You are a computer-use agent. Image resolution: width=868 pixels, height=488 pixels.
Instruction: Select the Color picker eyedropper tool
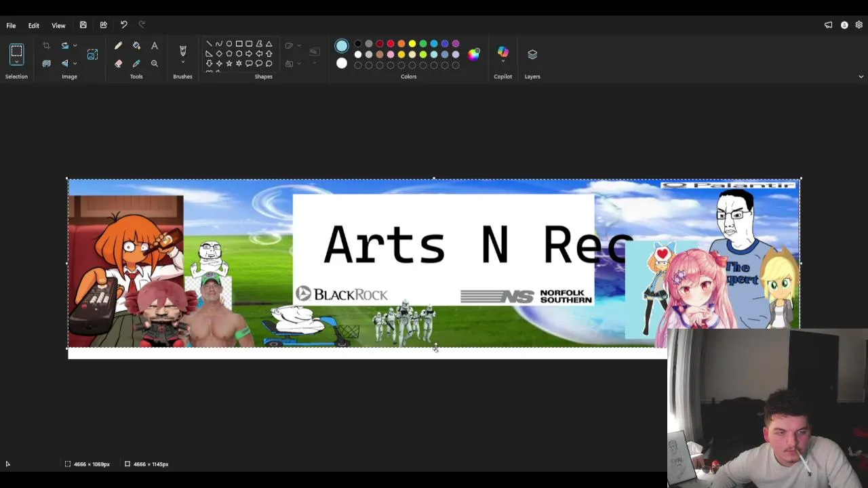coord(136,63)
